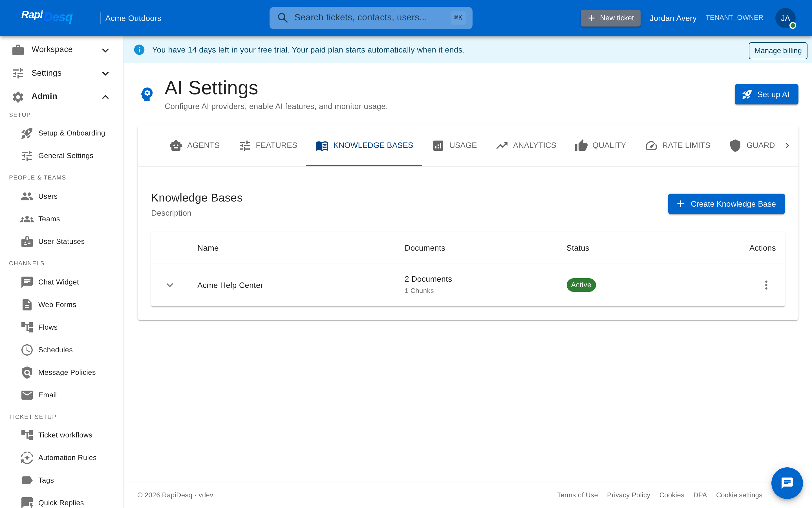Switch to the Analytics tab
812x508 pixels.
(526, 145)
